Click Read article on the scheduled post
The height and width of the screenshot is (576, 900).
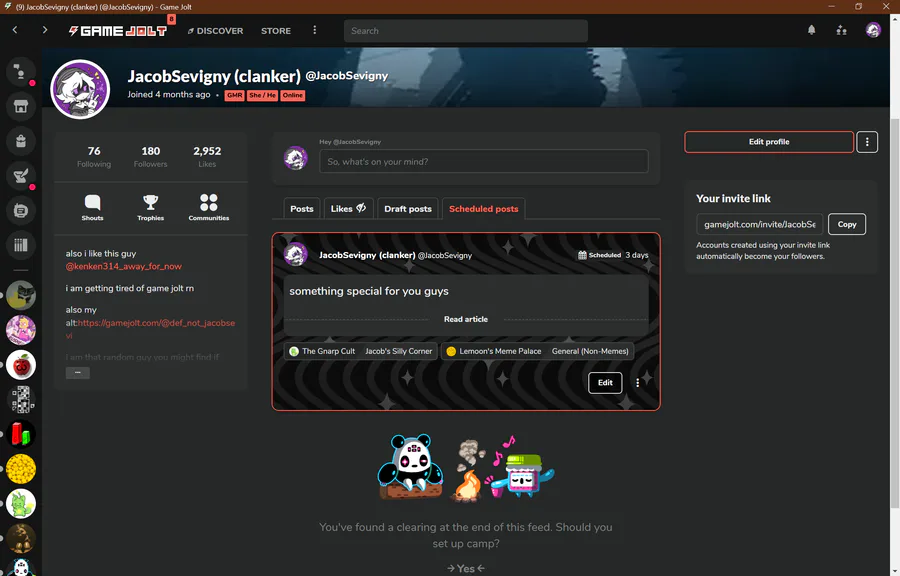pos(466,319)
